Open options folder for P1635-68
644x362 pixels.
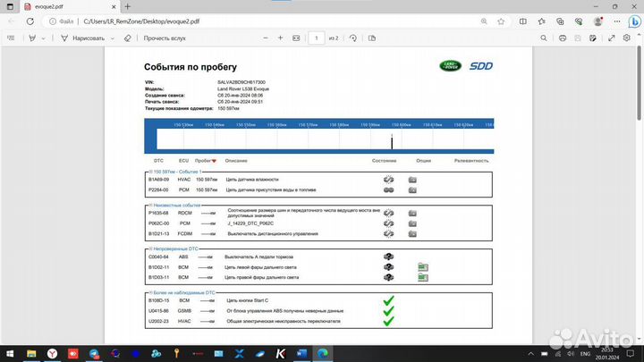(412, 213)
